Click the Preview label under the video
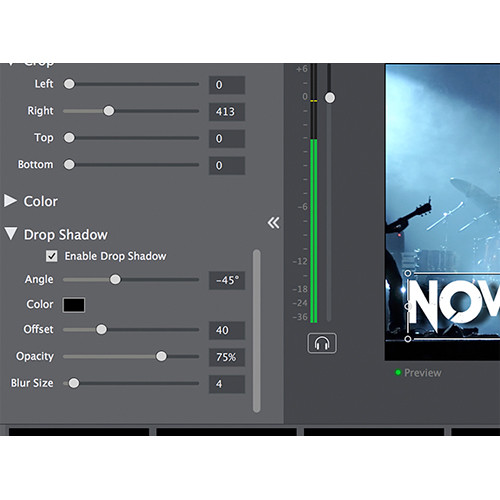This screenshot has height=500, width=500. 423,373
